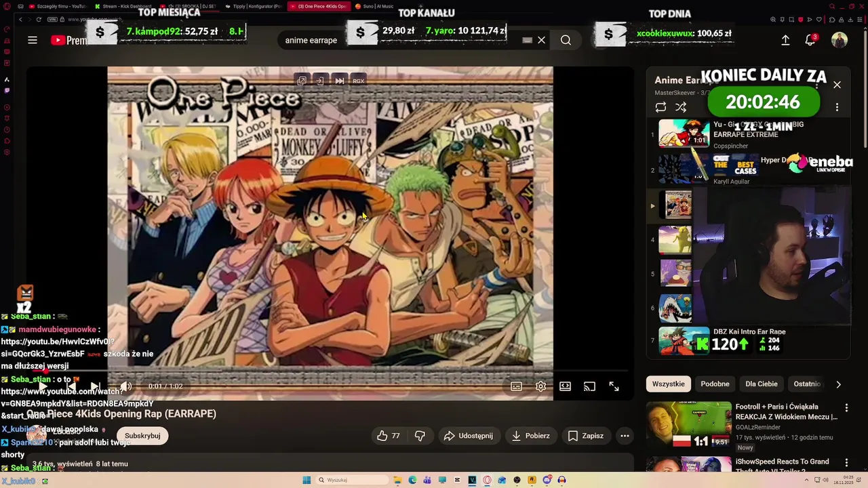Open the on-screen keyboard icon in search box
The width and height of the screenshot is (868, 488).
click(527, 40)
